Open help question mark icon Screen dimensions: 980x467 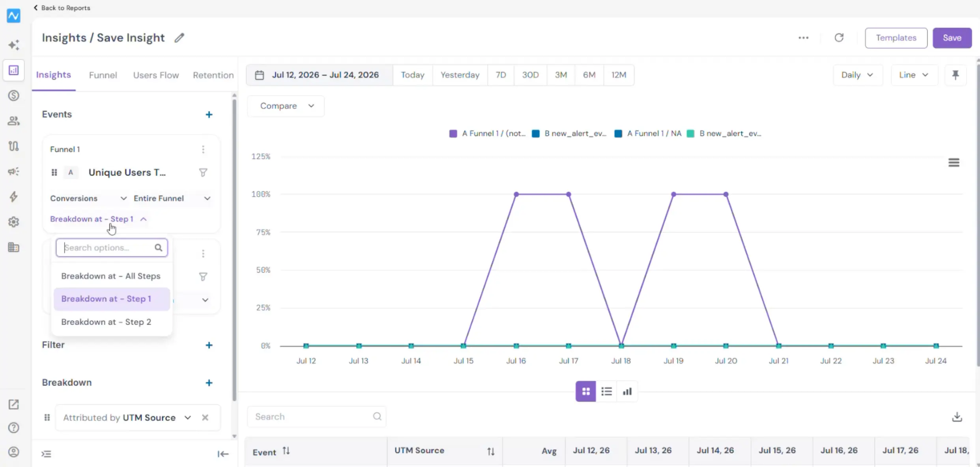pos(13,428)
